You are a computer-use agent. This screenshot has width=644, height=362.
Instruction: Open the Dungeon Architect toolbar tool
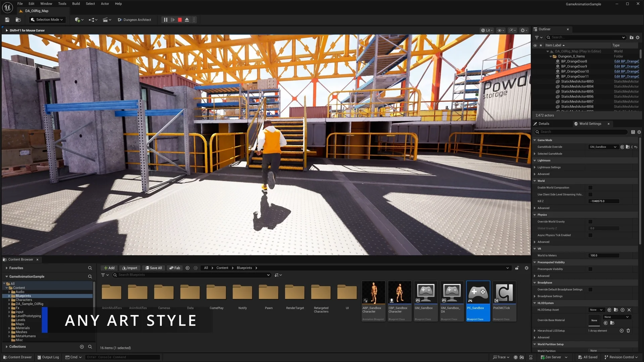tap(134, 20)
